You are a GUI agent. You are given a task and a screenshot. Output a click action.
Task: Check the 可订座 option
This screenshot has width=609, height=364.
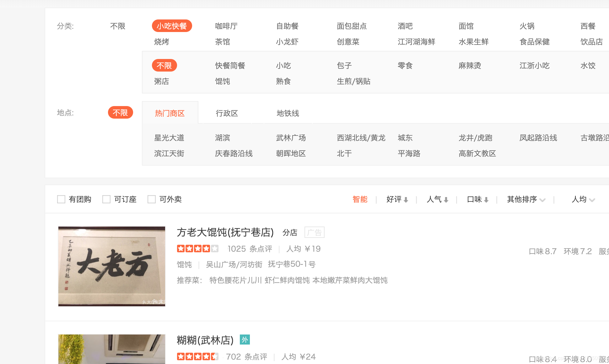click(106, 199)
